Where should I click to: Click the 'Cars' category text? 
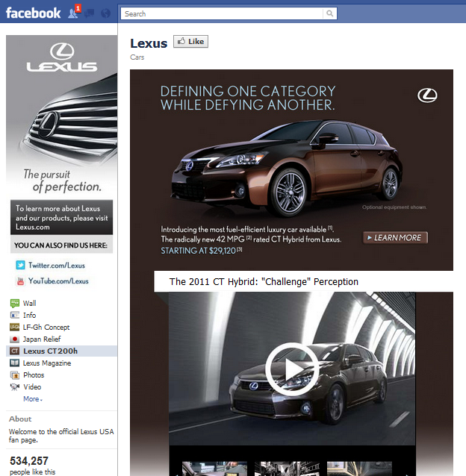[137, 57]
